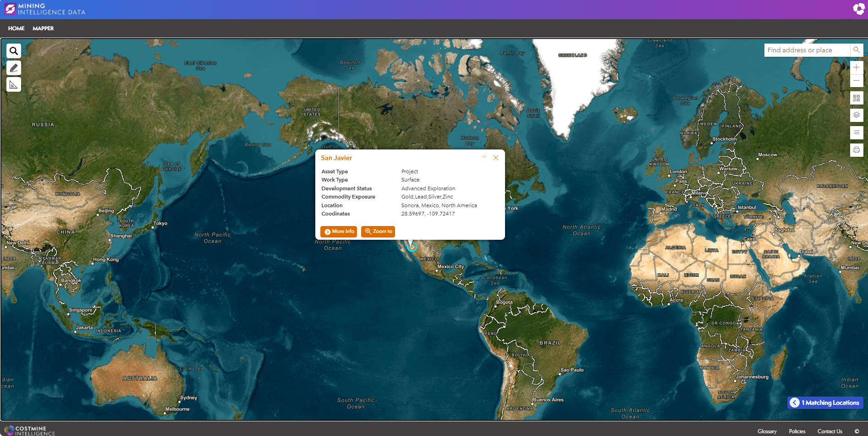Screen dimensions: 868x436
Task: Collapse the San Javier popup chevron
Action: [484, 157]
